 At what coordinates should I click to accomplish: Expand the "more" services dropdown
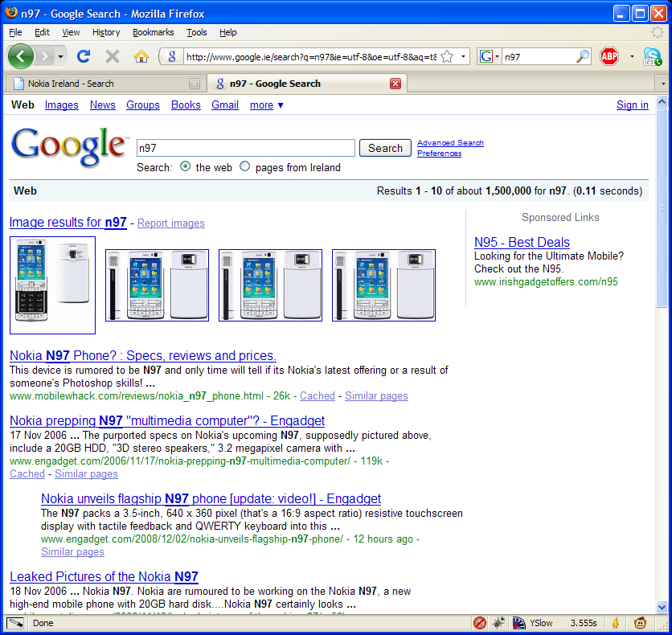(267, 105)
